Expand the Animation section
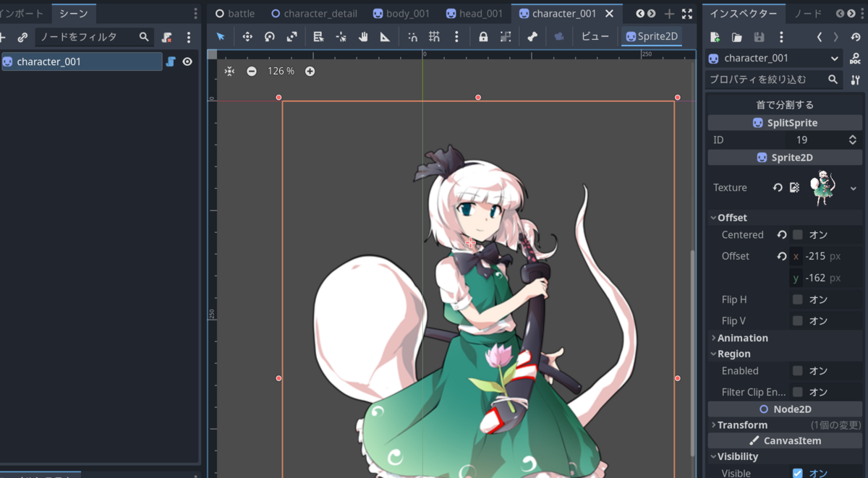 tap(785, 338)
